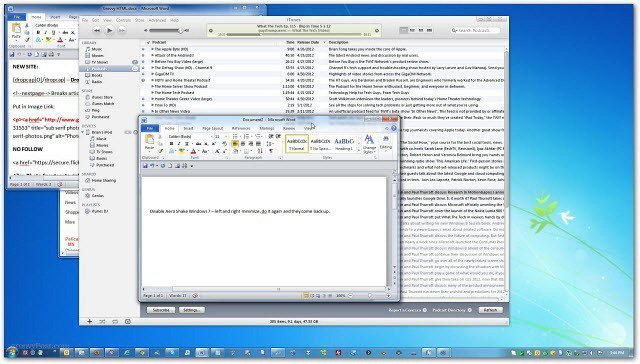Open the Insert tab in Document2
This screenshot has width=640, height=364.
pyautogui.click(x=188, y=129)
